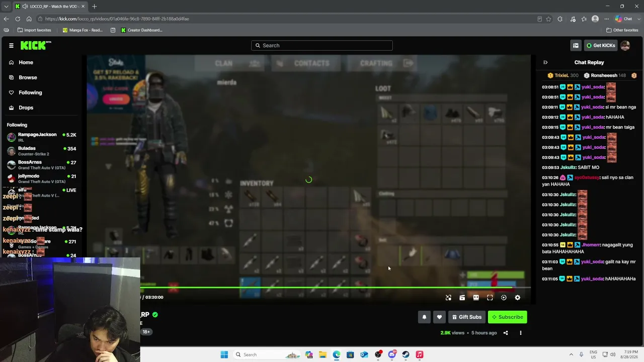This screenshot has width=644, height=362.
Task: Collapse the Chat Replay panel
Action: click(x=545, y=62)
